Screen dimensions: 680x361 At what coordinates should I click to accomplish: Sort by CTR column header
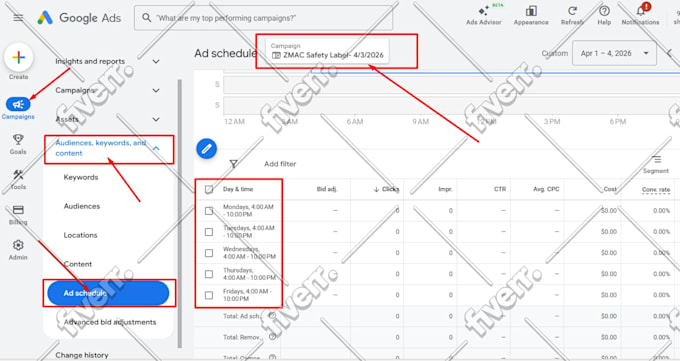point(500,189)
